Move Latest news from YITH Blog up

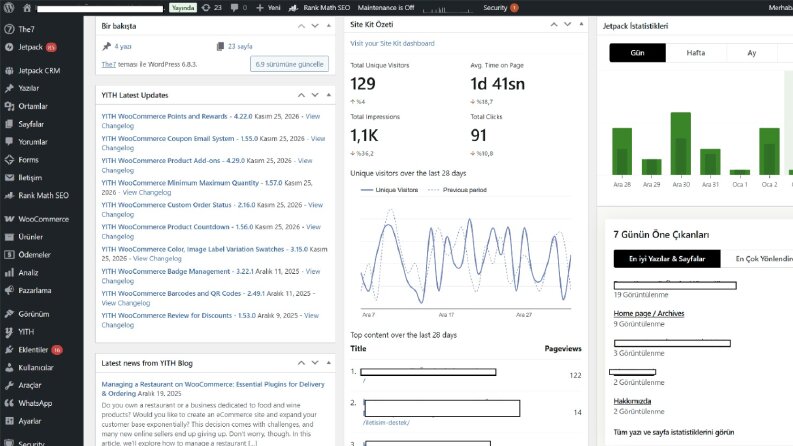tap(301, 363)
